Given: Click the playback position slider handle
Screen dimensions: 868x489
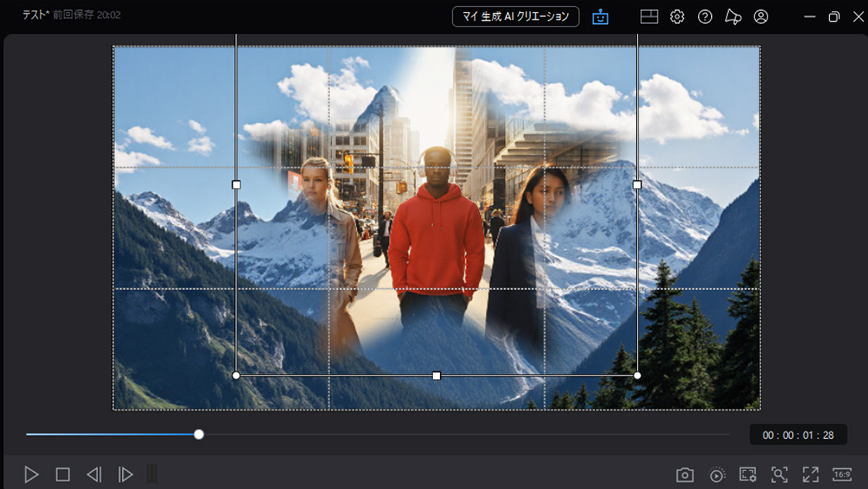Looking at the screenshot, I should (x=199, y=434).
